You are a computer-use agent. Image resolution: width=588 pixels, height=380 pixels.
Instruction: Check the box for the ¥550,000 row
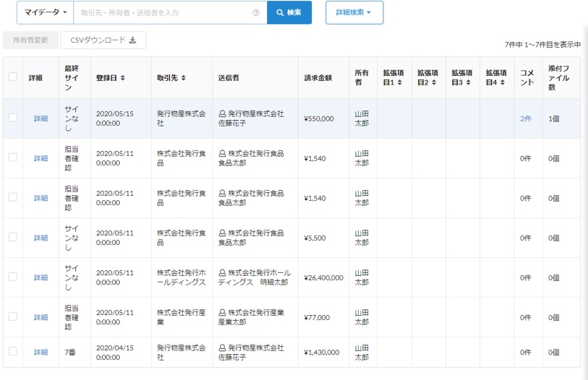coord(13,118)
